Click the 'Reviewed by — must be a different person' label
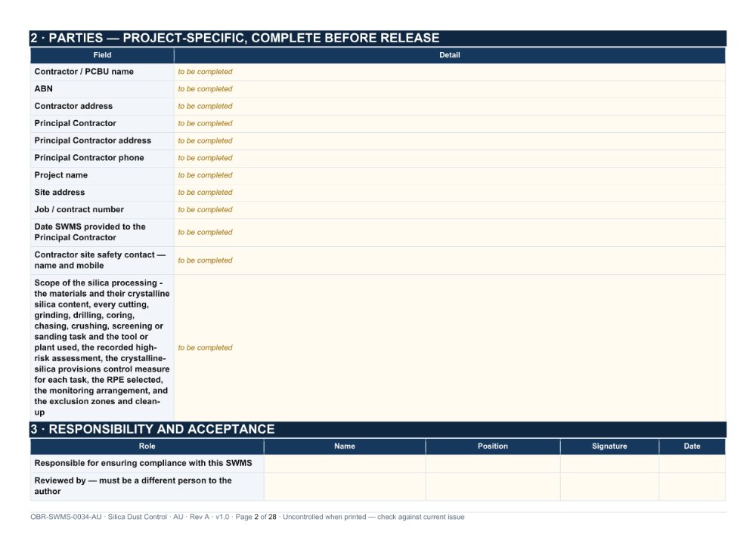The image size is (756, 534). [133, 486]
